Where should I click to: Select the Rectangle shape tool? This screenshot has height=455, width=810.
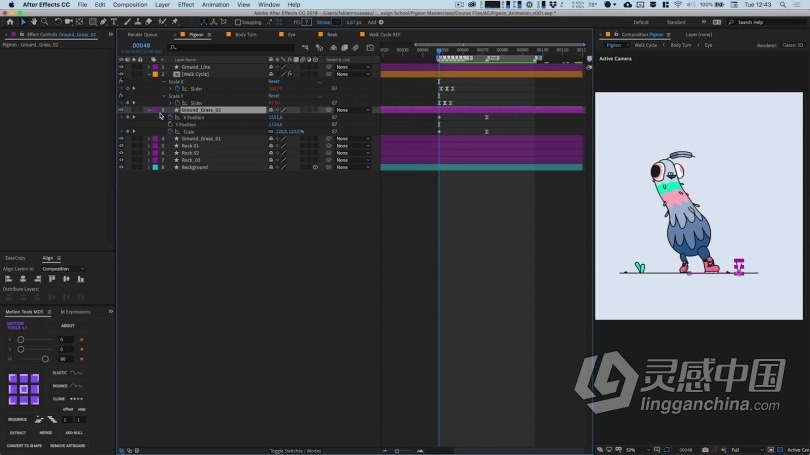(92, 22)
